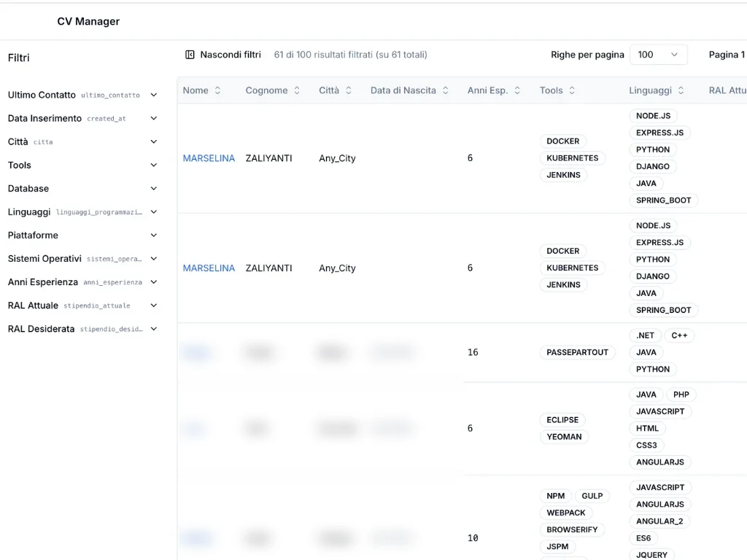Click the CSS3 language tag
747x560 pixels.
pyautogui.click(x=646, y=446)
